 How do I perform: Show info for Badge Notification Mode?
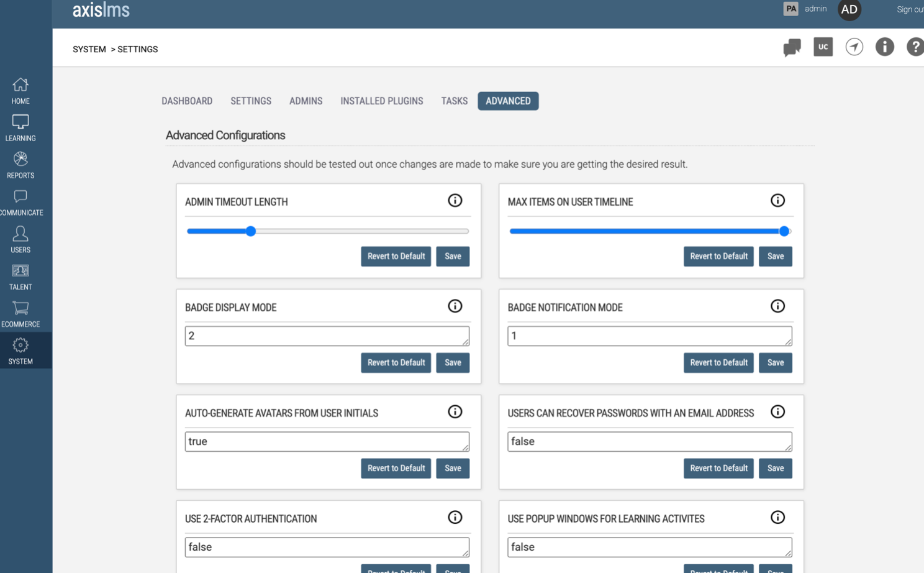tap(777, 306)
